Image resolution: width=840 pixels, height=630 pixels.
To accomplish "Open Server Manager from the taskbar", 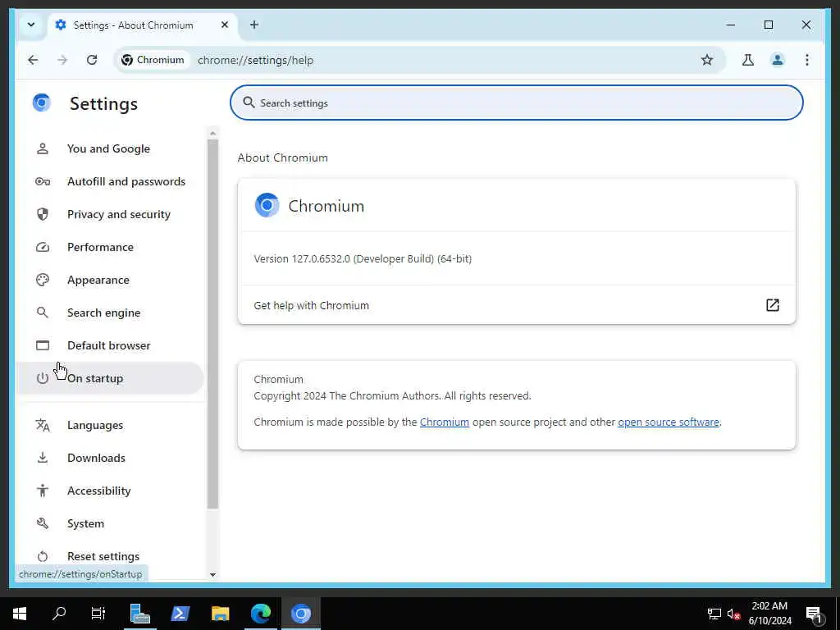I will coord(139,614).
